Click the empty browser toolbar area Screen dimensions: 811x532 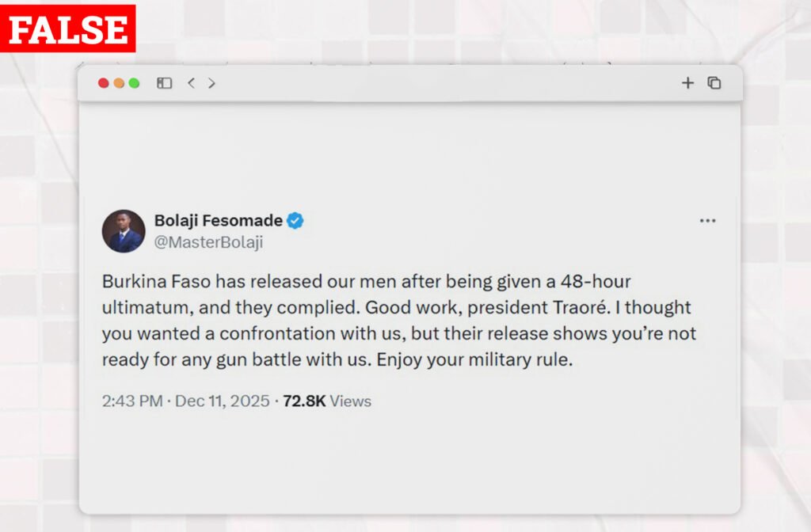tap(444, 83)
